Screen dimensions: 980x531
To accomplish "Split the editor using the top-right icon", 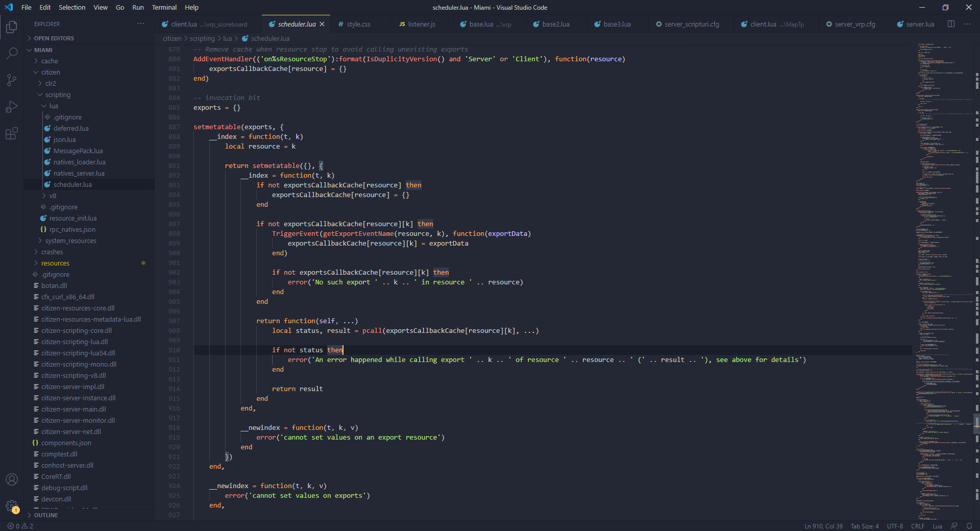I will [x=951, y=24].
